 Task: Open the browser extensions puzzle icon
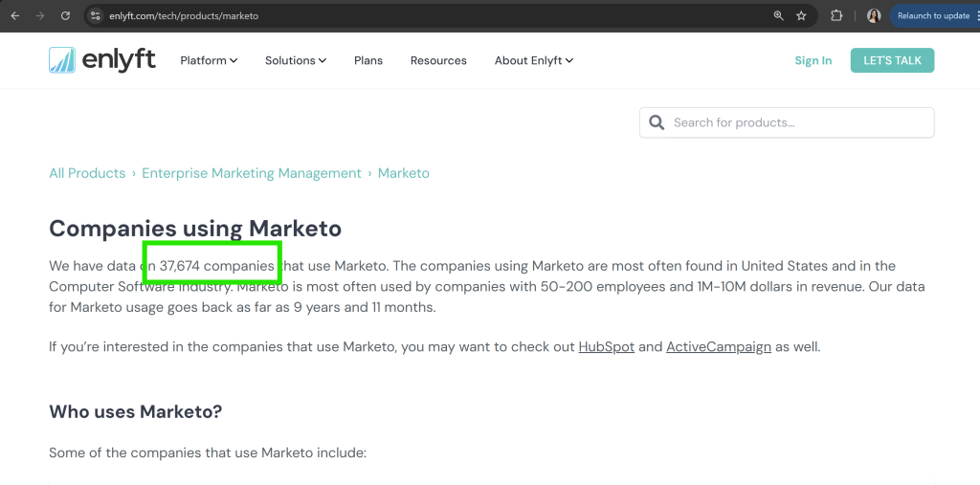coord(836,16)
